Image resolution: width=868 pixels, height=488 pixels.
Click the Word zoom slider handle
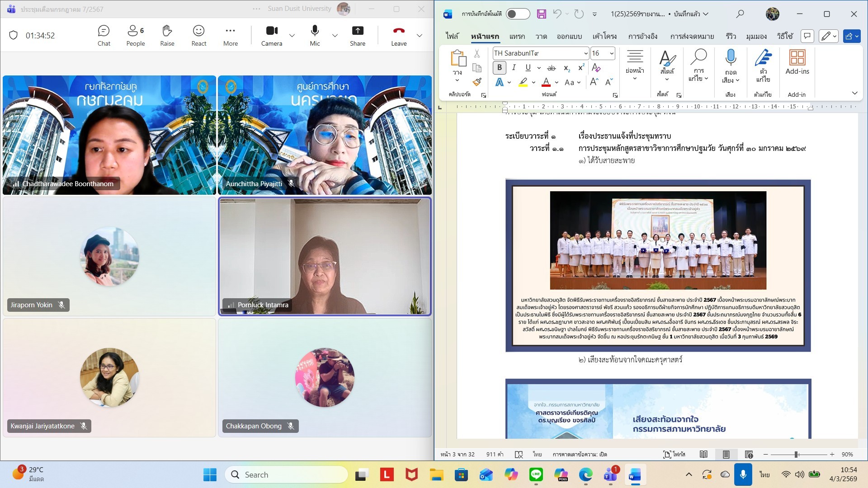coord(796,454)
